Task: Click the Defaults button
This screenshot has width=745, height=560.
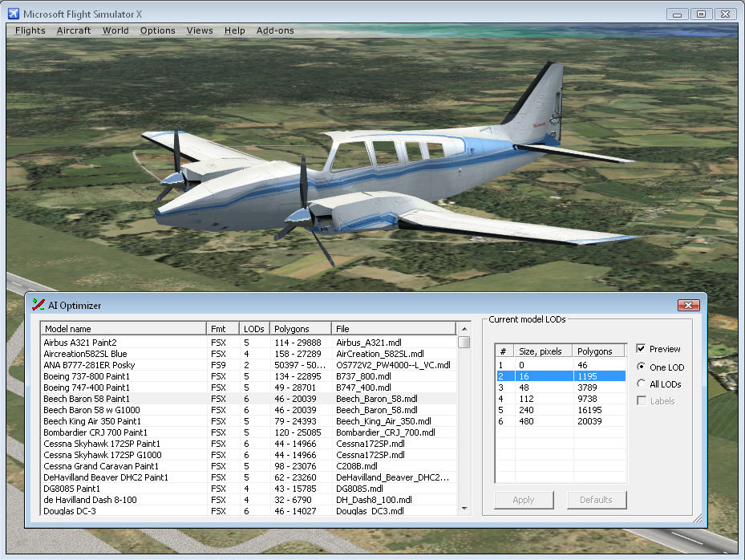Action: 597,500
